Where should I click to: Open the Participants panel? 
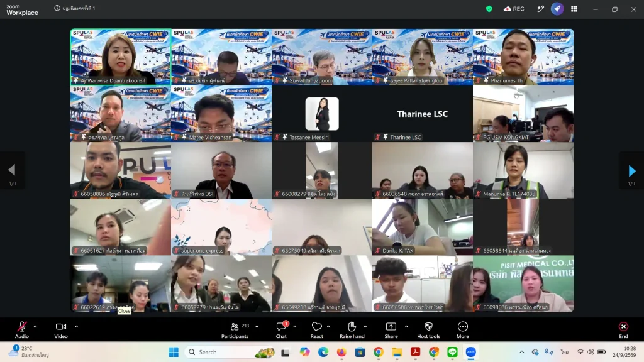235,330
